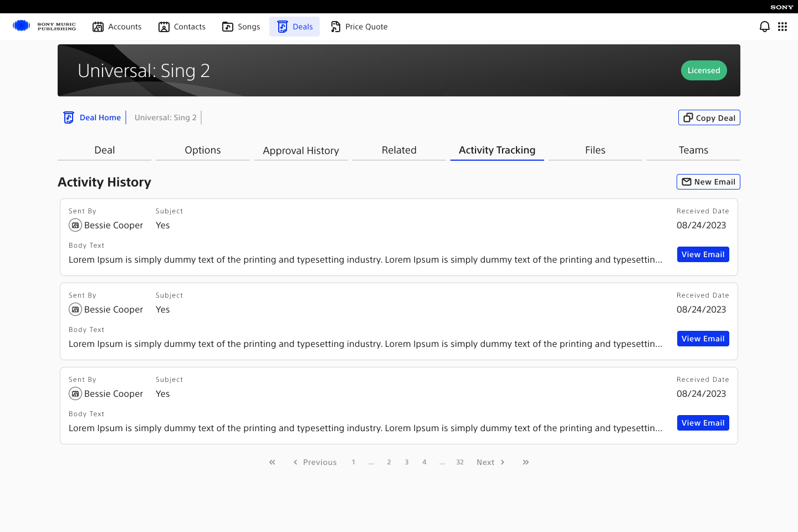Jump to the first page with double-left arrows
The image size is (798, 532).
coord(272,462)
